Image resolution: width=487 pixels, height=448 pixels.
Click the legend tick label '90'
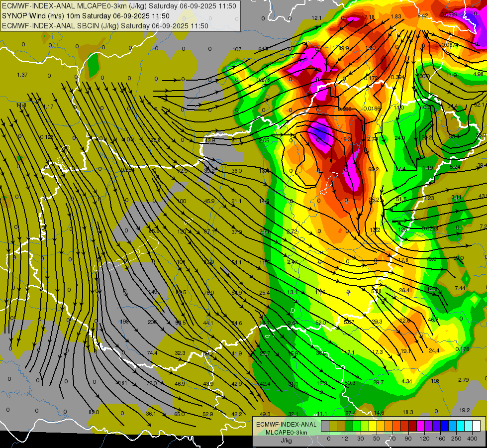point(408,439)
